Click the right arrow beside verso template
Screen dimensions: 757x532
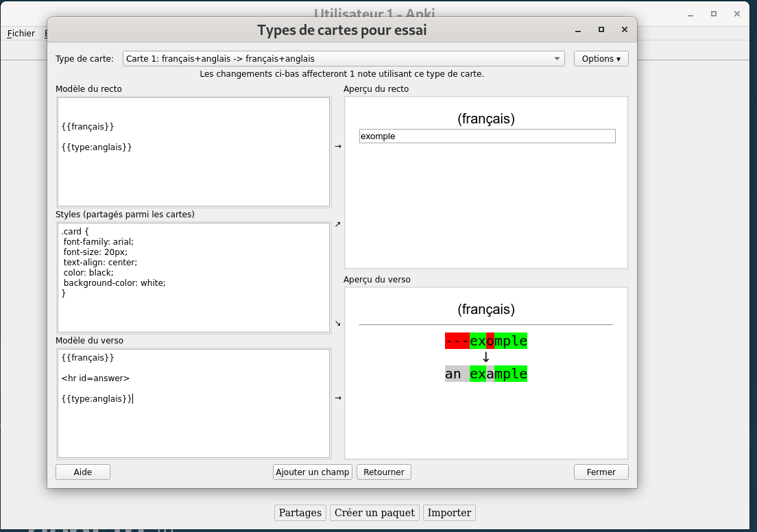[x=337, y=398]
